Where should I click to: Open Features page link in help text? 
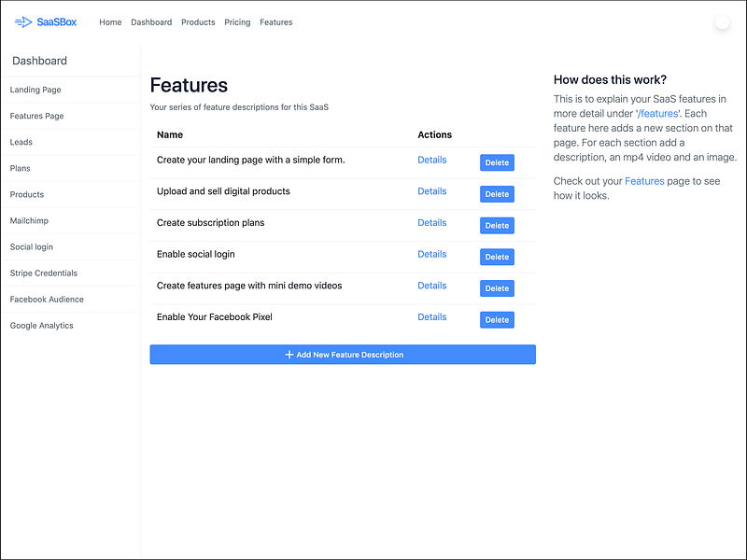644,181
